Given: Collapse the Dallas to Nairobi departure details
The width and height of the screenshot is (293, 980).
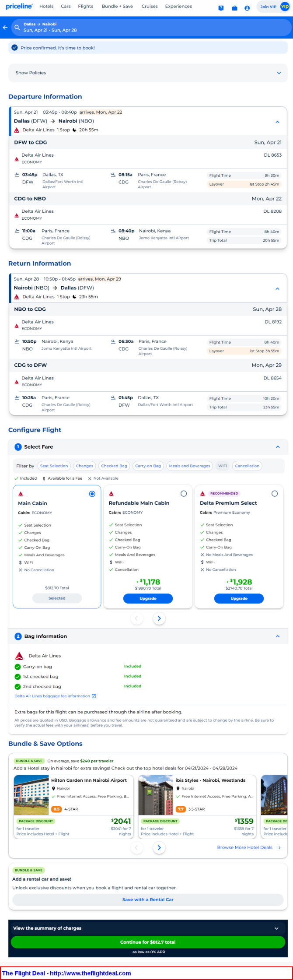Looking at the screenshot, I should click(x=277, y=122).
